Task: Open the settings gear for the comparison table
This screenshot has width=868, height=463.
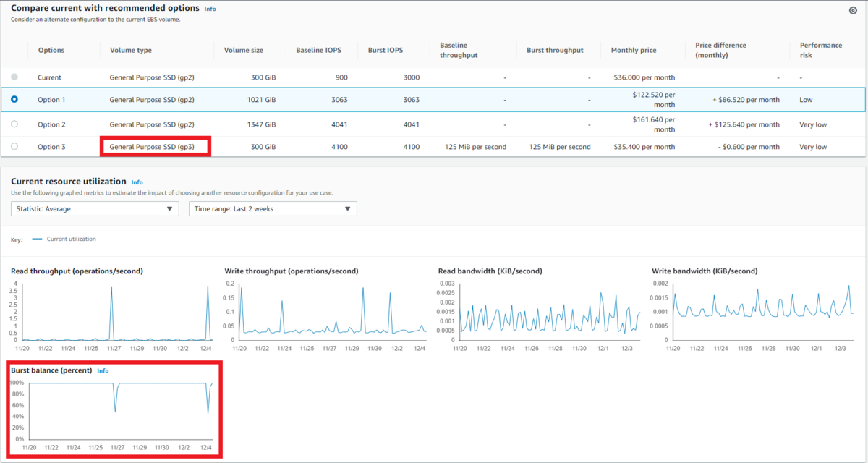Action: point(852,11)
